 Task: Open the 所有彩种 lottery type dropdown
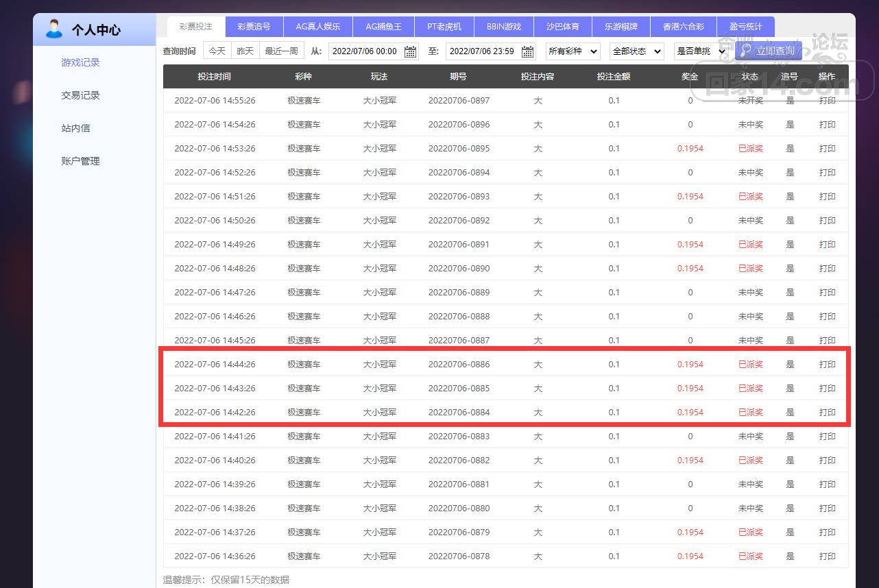pos(573,51)
